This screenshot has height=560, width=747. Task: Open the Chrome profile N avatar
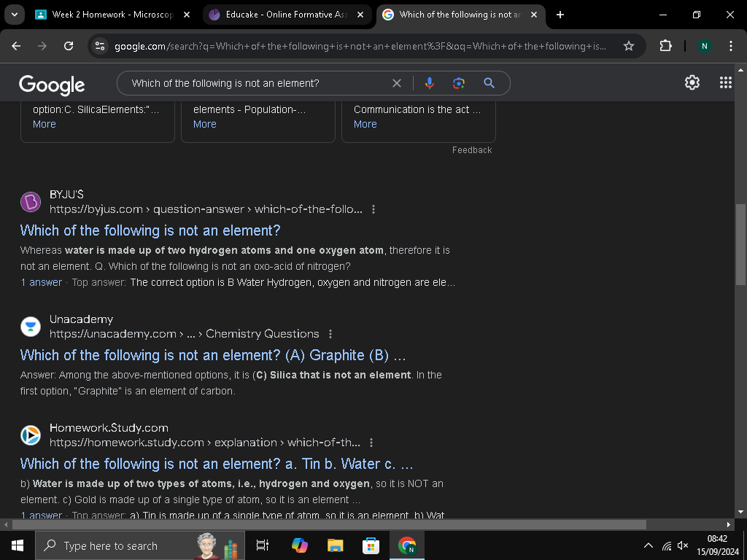704,46
